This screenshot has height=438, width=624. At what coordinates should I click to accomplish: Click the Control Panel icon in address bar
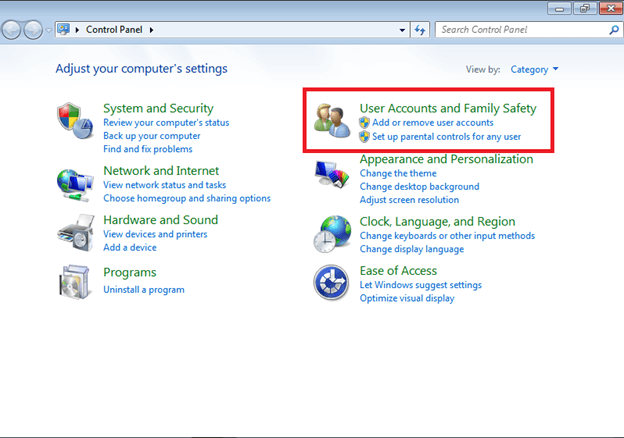[63, 29]
